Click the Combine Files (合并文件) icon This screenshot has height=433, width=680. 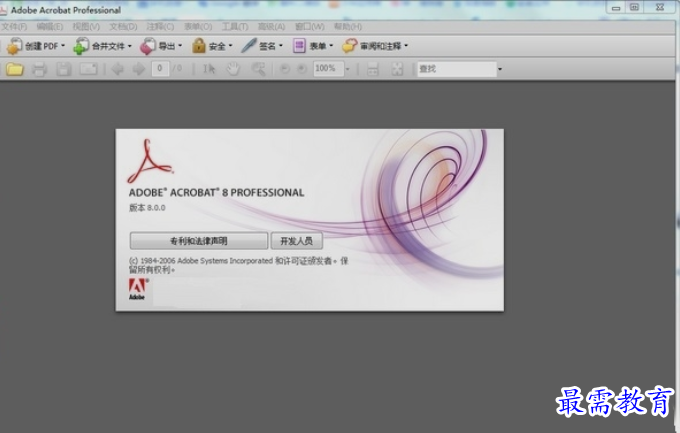pyautogui.click(x=81, y=46)
